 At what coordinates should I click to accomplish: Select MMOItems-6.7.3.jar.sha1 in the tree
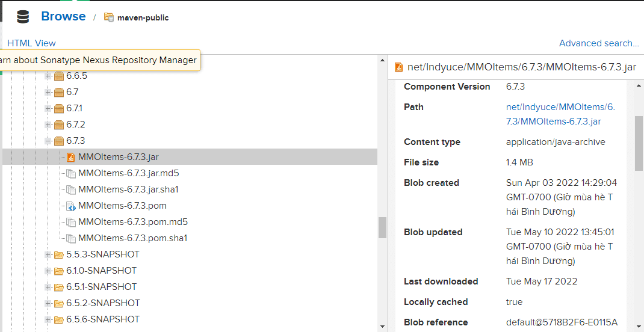pyautogui.click(x=128, y=189)
